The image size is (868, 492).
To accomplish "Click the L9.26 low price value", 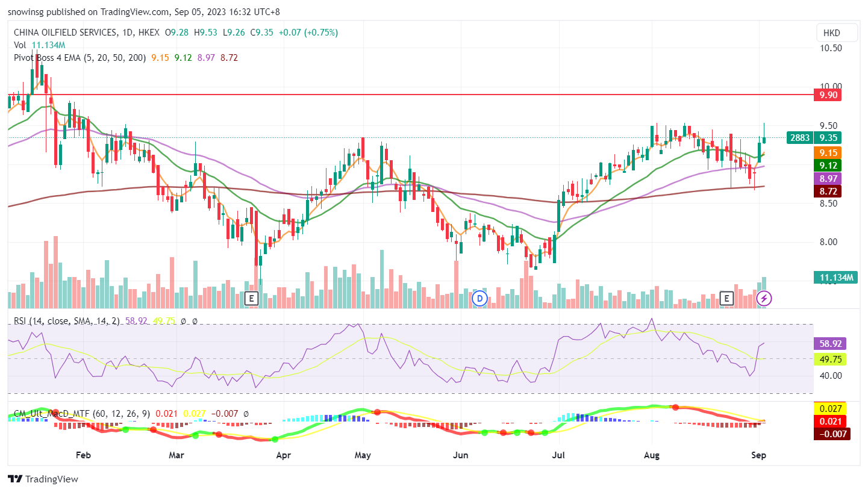I will (235, 33).
